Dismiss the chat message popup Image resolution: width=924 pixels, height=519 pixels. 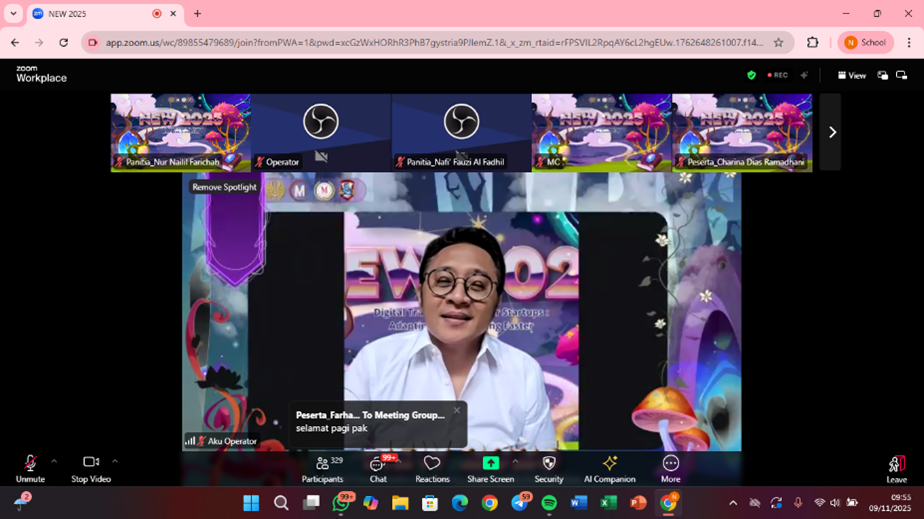[x=457, y=411]
